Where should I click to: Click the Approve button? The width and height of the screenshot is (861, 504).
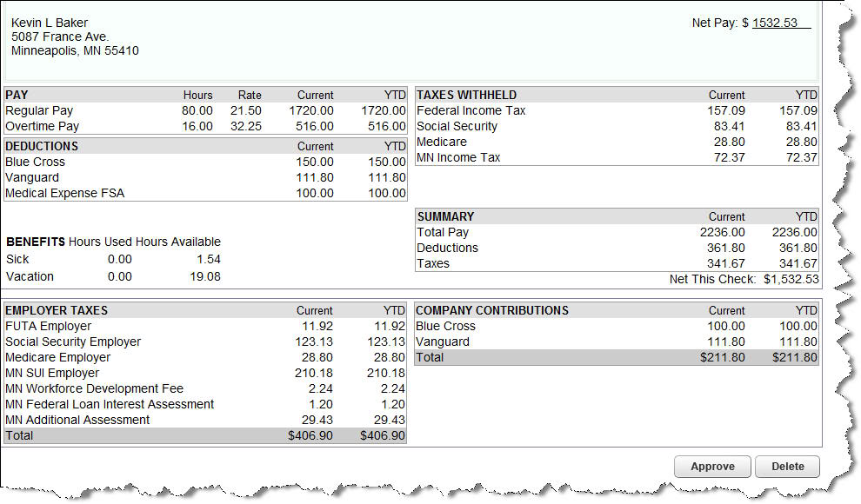coord(712,467)
